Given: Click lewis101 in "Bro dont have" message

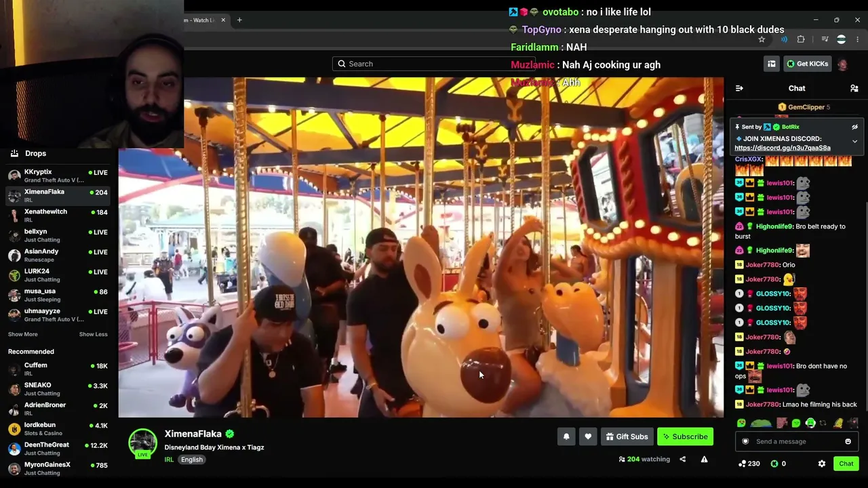Looking at the screenshot, I should coord(780,366).
